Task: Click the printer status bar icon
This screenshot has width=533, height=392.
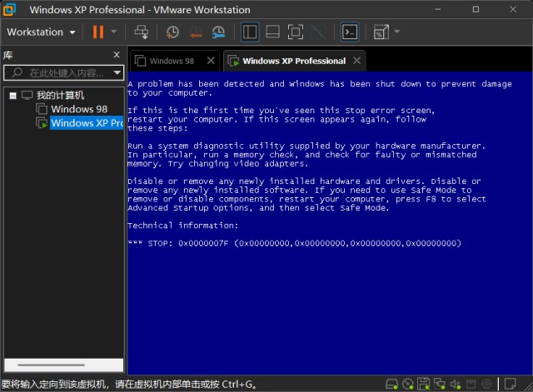Action: tap(471, 385)
